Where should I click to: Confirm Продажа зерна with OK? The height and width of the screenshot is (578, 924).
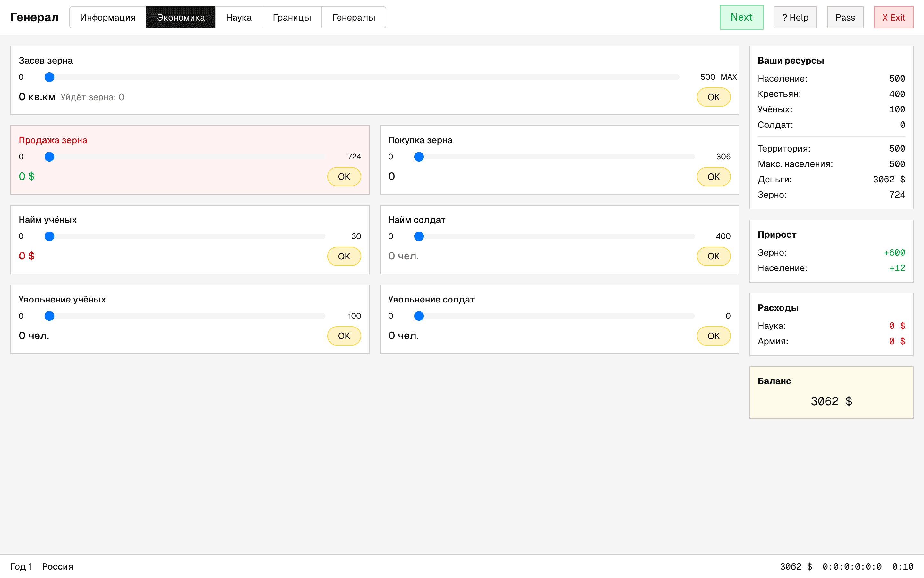(x=344, y=177)
